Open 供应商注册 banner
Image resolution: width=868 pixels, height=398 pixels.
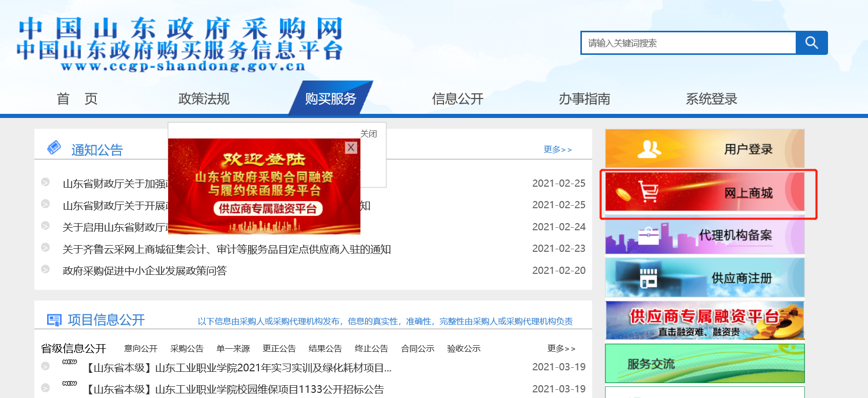coord(705,278)
